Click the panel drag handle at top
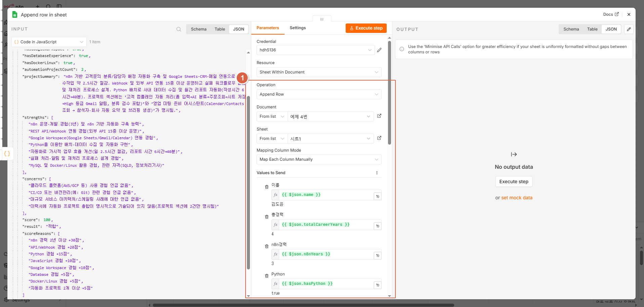 click(x=321, y=19)
